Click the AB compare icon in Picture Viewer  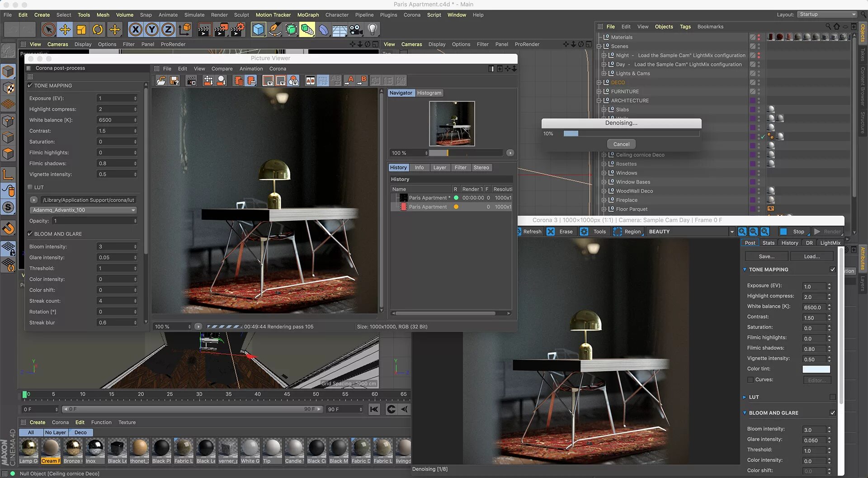pyautogui.click(x=310, y=80)
